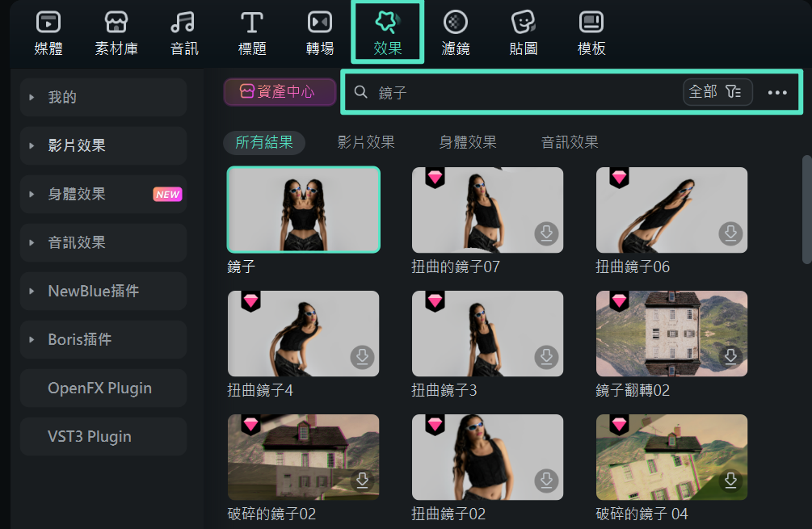Expand the 我的 sidebar category
Screen dimensions: 812x529
103,97
